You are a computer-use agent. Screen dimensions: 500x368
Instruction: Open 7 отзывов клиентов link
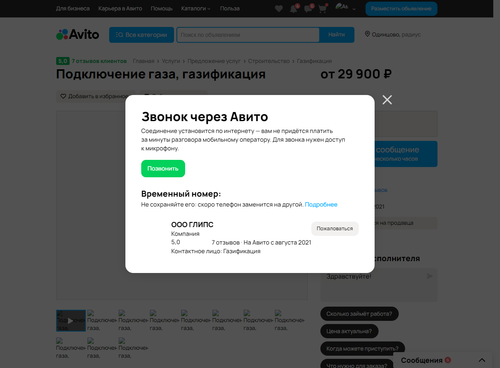coord(99,61)
